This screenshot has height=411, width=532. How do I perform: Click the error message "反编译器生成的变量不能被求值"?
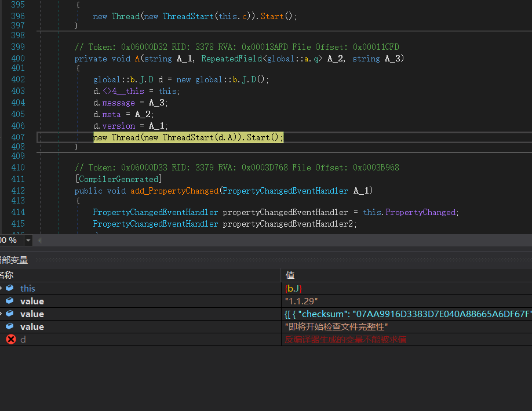tap(345, 339)
